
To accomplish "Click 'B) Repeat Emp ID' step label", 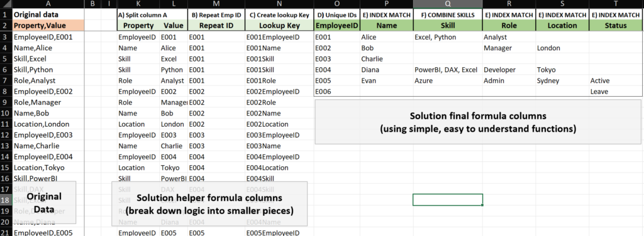I will 216,15.
